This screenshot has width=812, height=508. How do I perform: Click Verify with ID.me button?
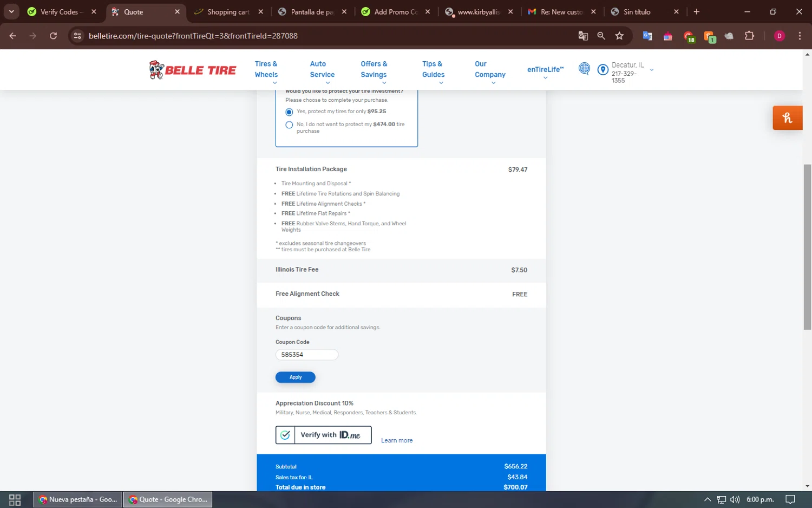coord(324,435)
